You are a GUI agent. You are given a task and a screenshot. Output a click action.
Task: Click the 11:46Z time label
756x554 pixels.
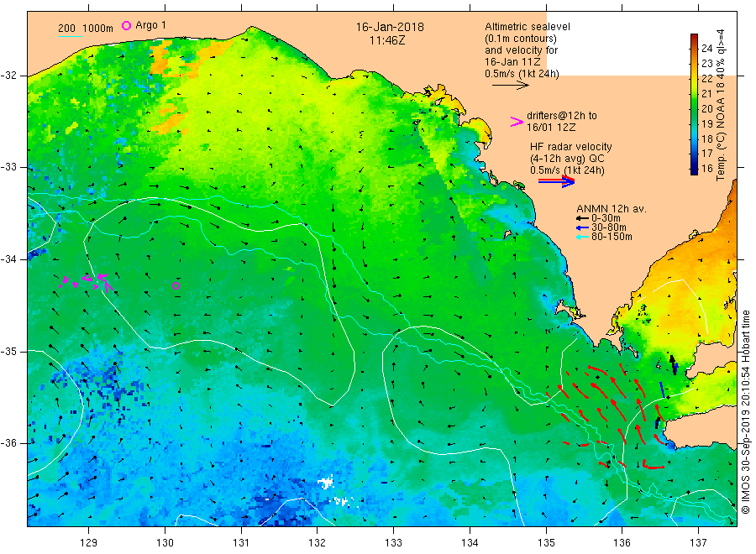pyautogui.click(x=387, y=40)
